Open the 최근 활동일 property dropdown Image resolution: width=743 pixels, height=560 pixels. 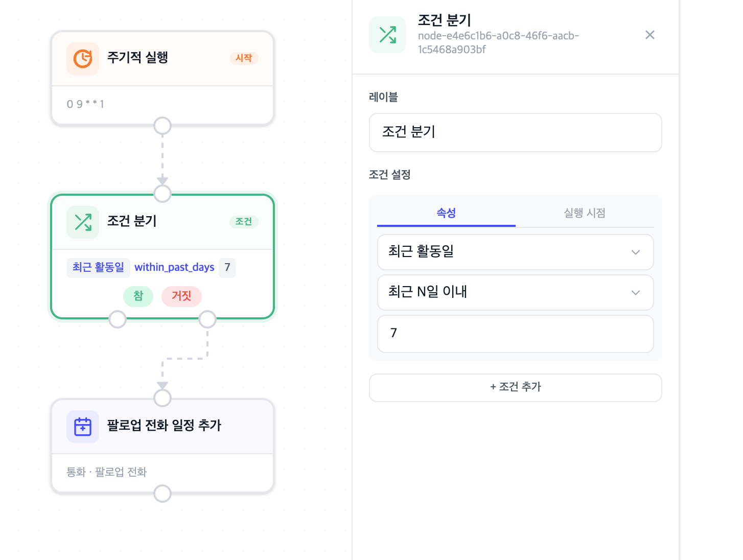click(x=515, y=252)
